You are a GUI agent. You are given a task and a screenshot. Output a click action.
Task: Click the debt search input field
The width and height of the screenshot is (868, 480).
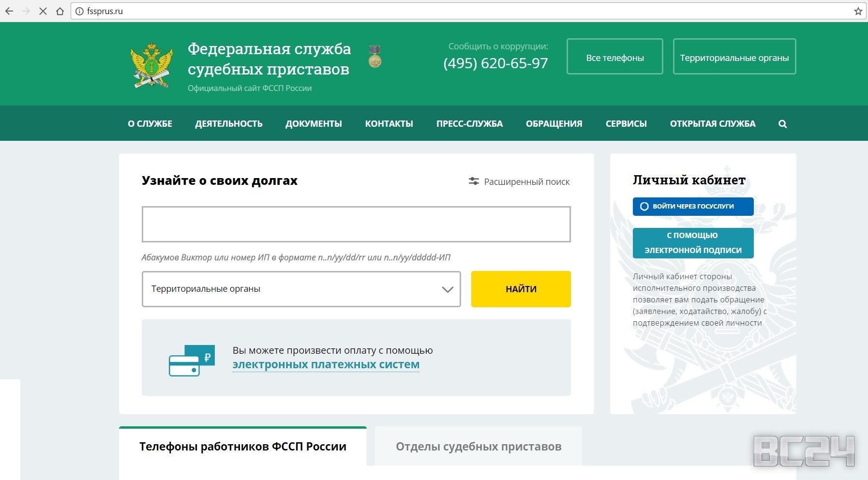pyautogui.click(x=356, y=225)
